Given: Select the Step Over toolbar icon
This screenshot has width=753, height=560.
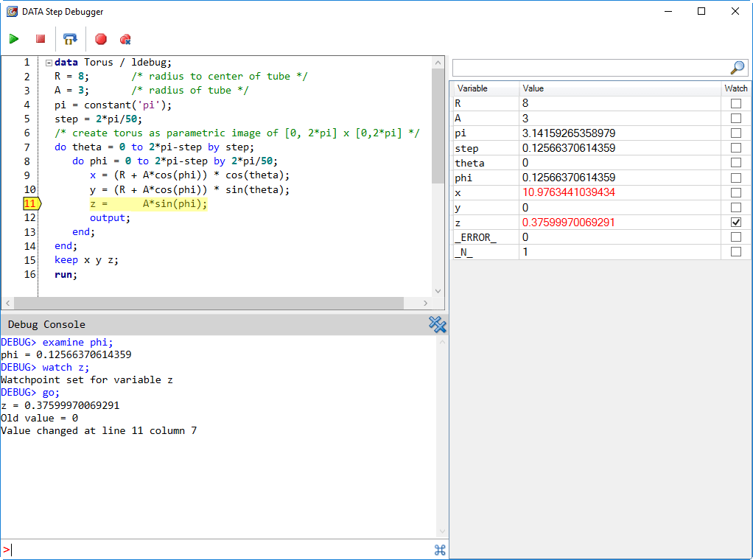Looking at the screenshot, I should click(x=70, y=38).
